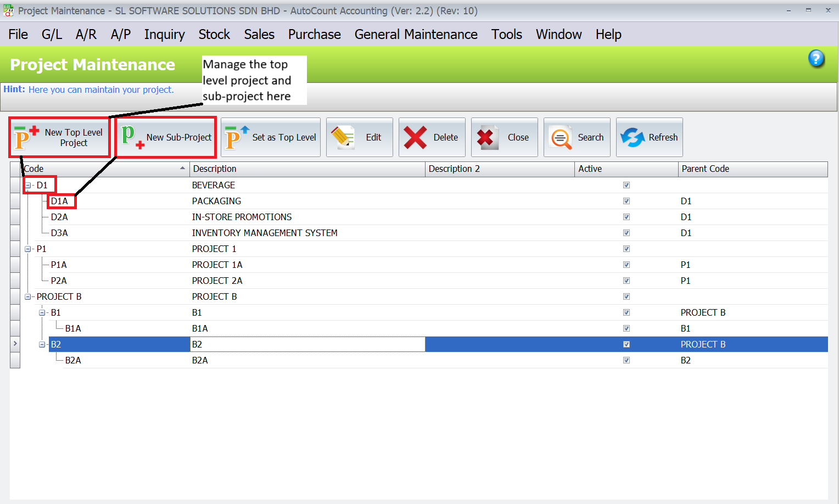Open the General Maintenance menu
Screen dimensions: 839x504
pyautogui.click(x=416, y=35)
